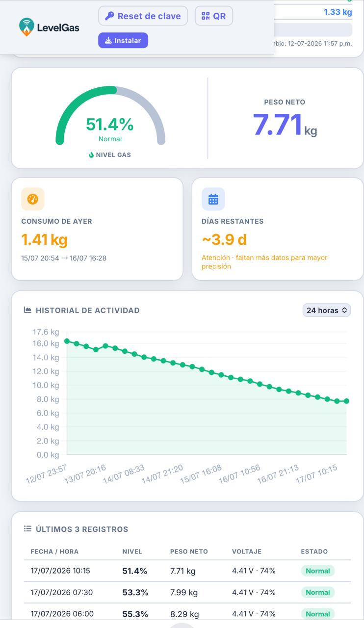The image size is (364, 628).
Task: Open the 24 horas range dropdown
Action: 327,310
